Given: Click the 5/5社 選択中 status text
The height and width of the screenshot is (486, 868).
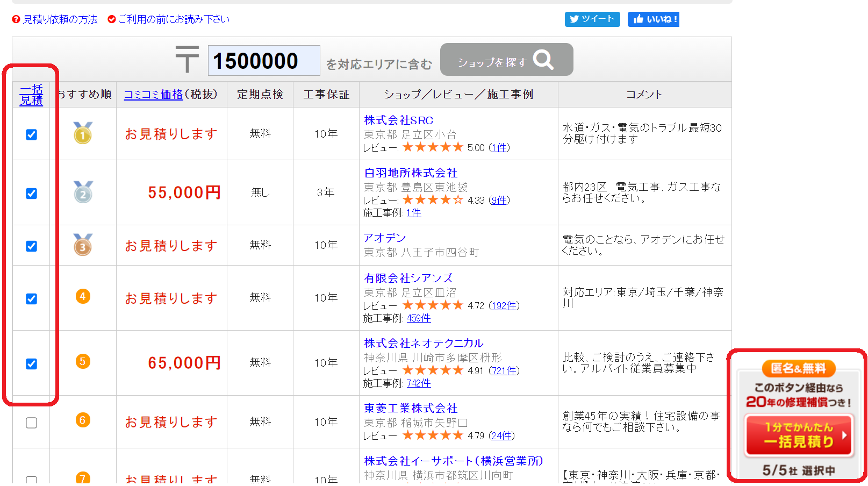Looking at the screenshot, I should coord(799,470).
